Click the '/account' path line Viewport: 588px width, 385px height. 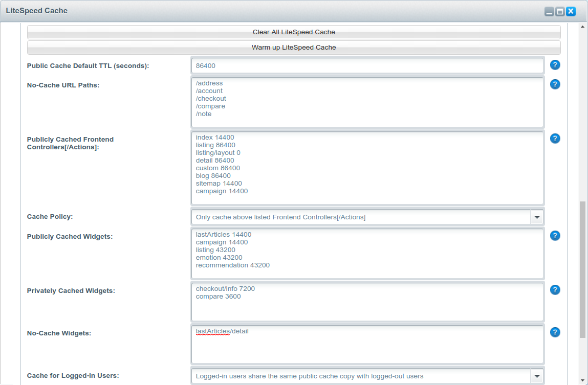pos(209,91)
